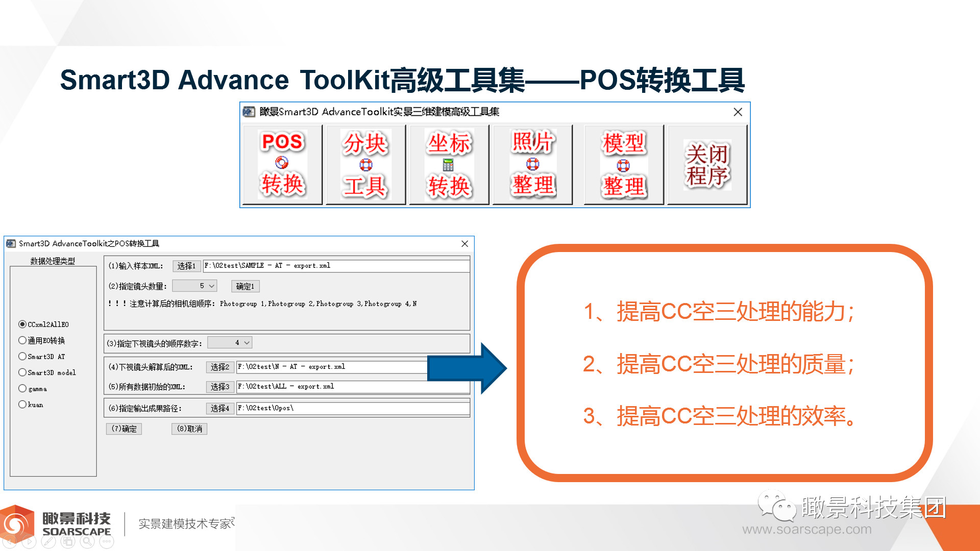The image size is (980, 551).
Task: Click the POS转换工具 window title icon
Action: [x=11, y=243]
